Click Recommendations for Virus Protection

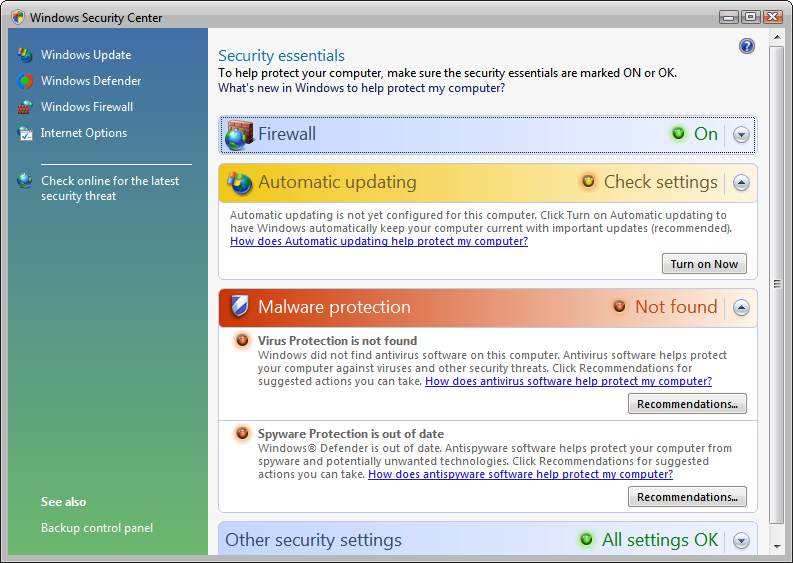(x=687, y=404)
